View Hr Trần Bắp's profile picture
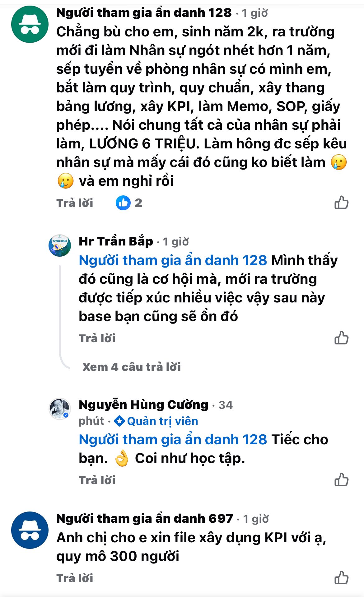364x598 pixels. 60,245
